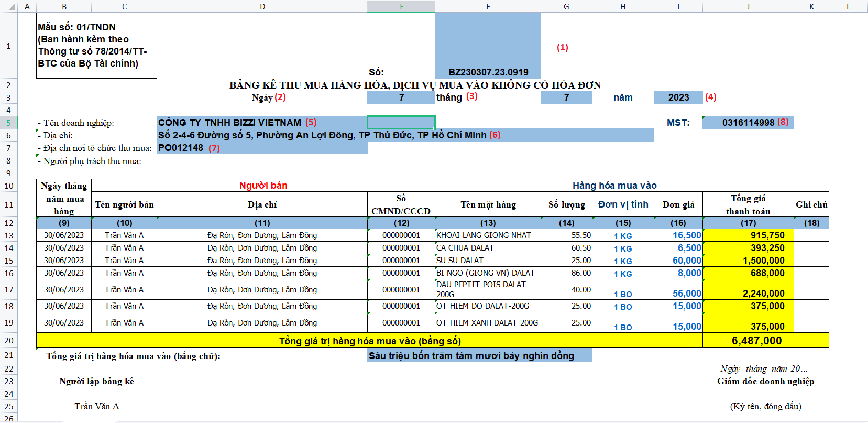Click Tổng giá trị hàng hóa mua vào (bằng số)
The image size is (868, 423).
(370, 341)
